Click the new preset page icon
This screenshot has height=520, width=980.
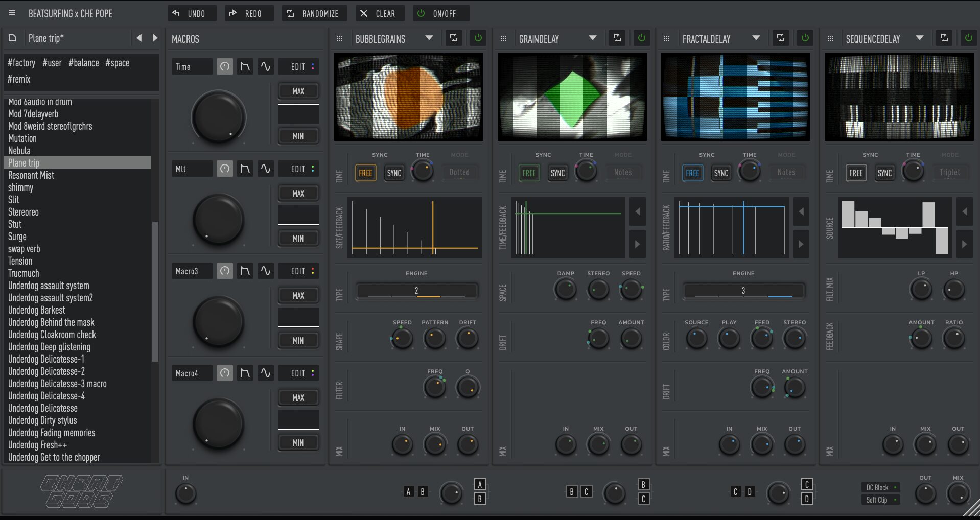point(13,38)
